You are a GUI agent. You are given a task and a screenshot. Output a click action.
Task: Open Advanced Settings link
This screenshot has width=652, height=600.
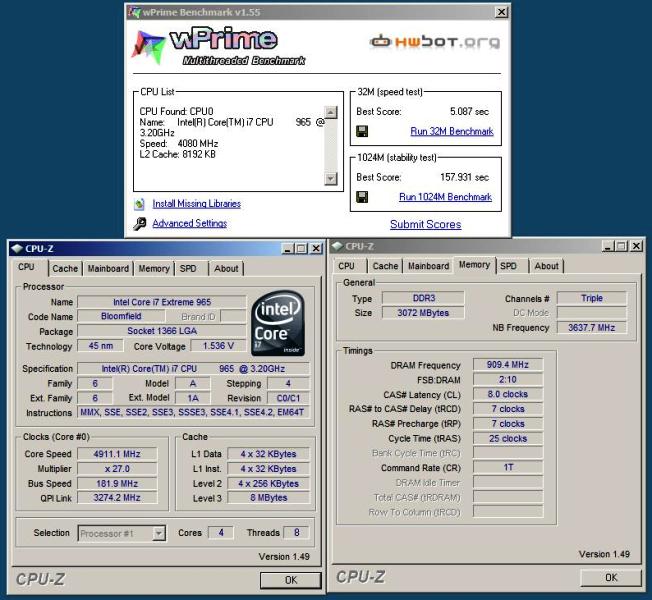190,223
